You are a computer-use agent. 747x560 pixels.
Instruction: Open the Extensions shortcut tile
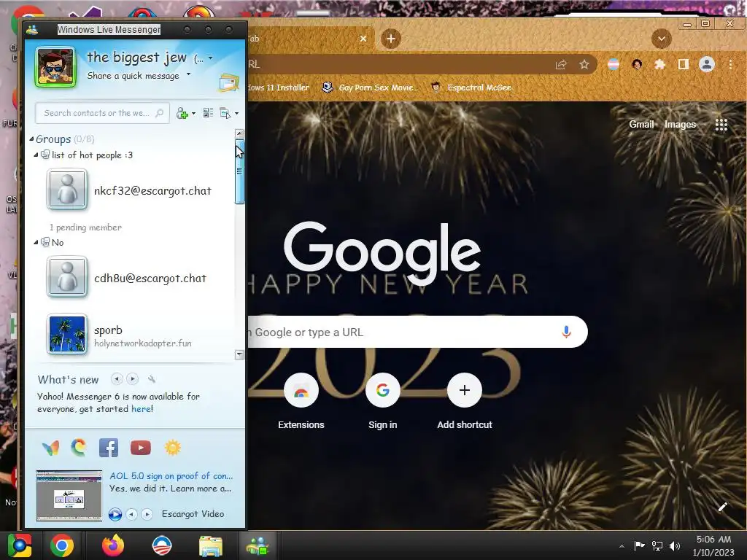coord(301,402)
